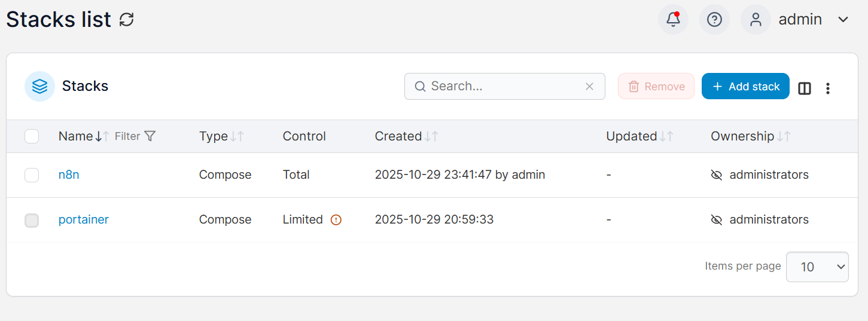Click the Add stack button

[745, 87]
